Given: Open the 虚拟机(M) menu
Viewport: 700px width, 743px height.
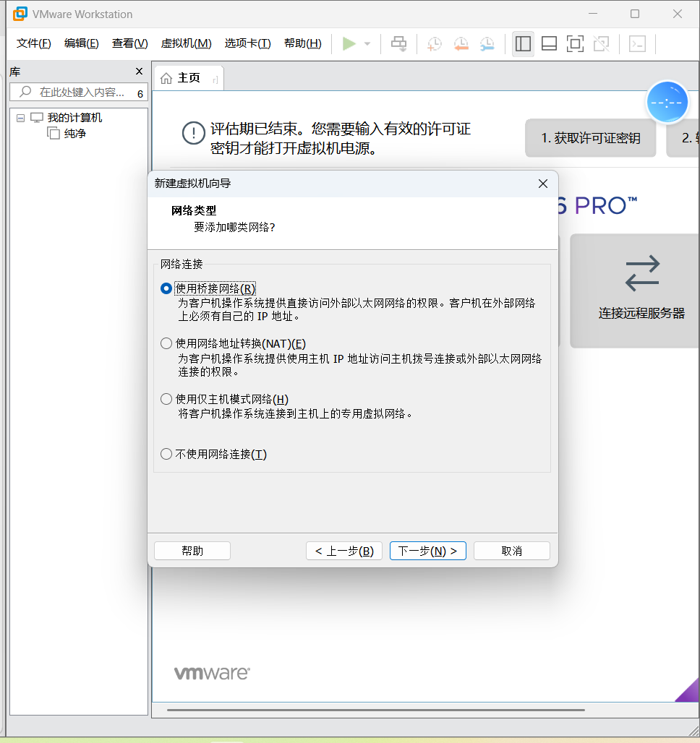Looking at the screenshot, I should tap(187, 43).
